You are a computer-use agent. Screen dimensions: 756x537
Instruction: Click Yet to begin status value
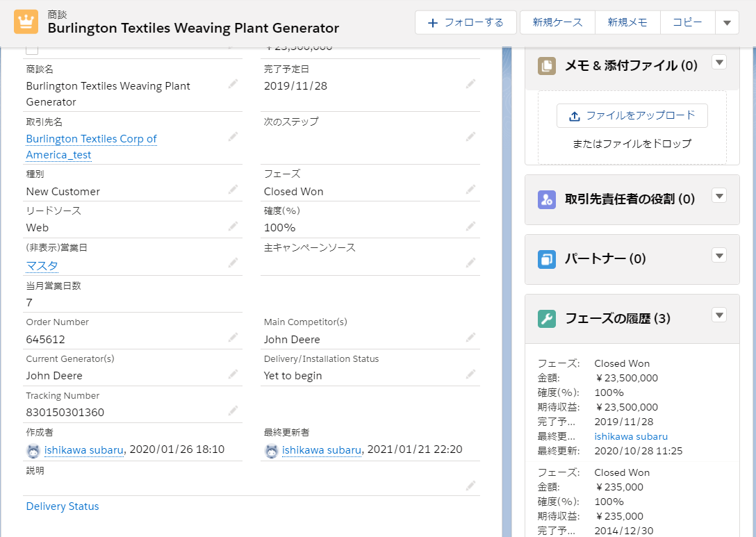point(293,376)
